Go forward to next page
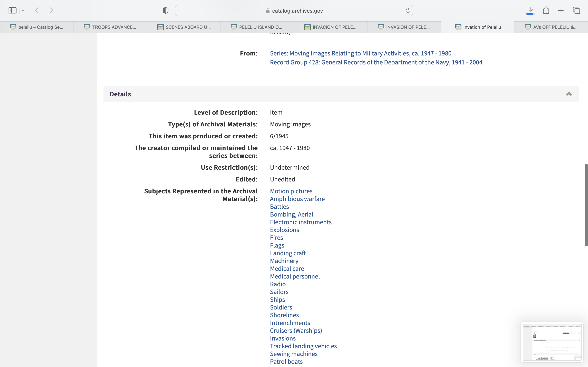The width and height of the screenshot is (588, 367). click(51, 10)
